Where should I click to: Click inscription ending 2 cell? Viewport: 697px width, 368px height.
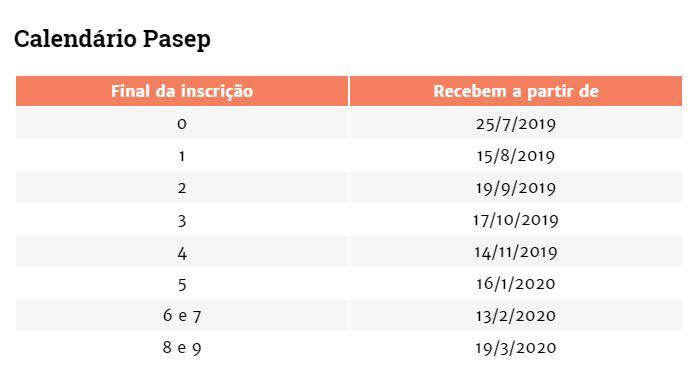click(182, 188)
